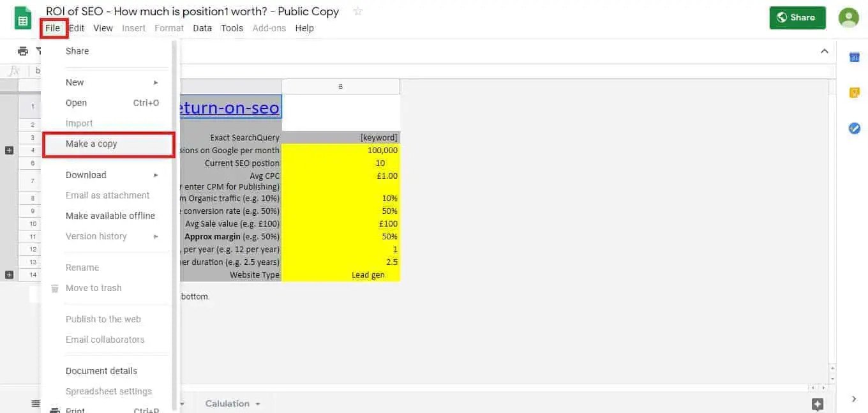Click the Google Sheets home icon
This screenshot has height=413, width=868.
point(22,18)
